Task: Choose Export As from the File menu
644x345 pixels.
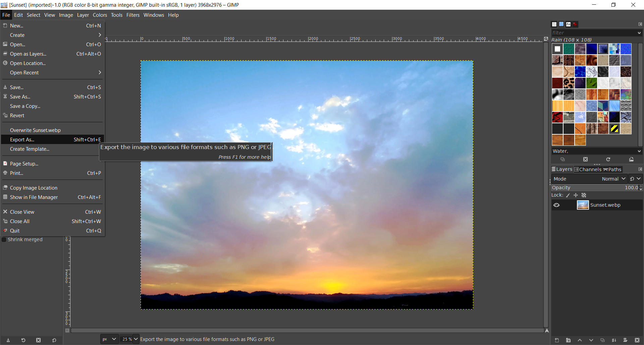Action: coord(22,140)
